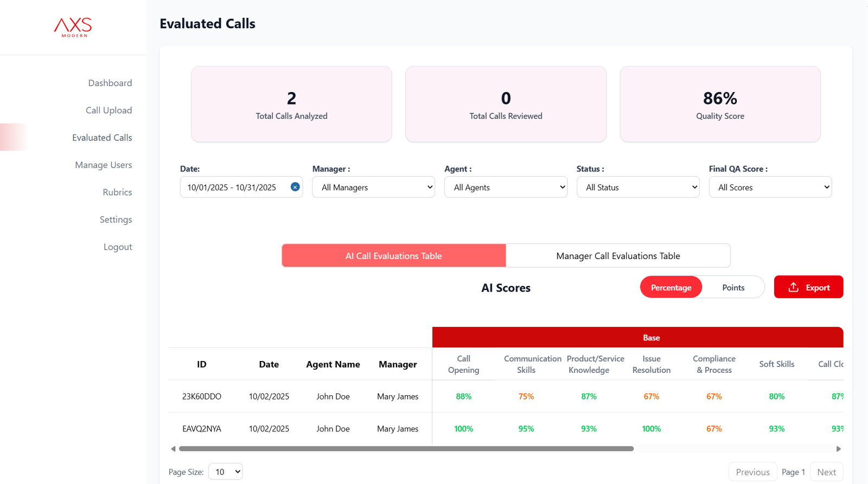
Task: Clear the date range filter
Action: [x=295, y=187]
